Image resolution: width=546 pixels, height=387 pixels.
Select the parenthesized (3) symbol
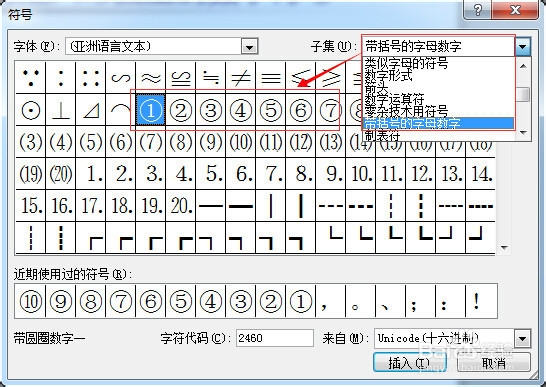tap(31, 142)
